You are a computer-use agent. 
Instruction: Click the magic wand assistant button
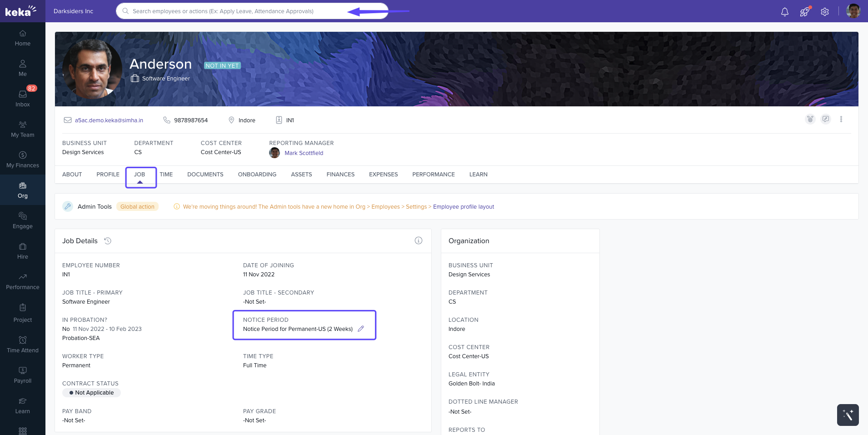pos(848,415)
